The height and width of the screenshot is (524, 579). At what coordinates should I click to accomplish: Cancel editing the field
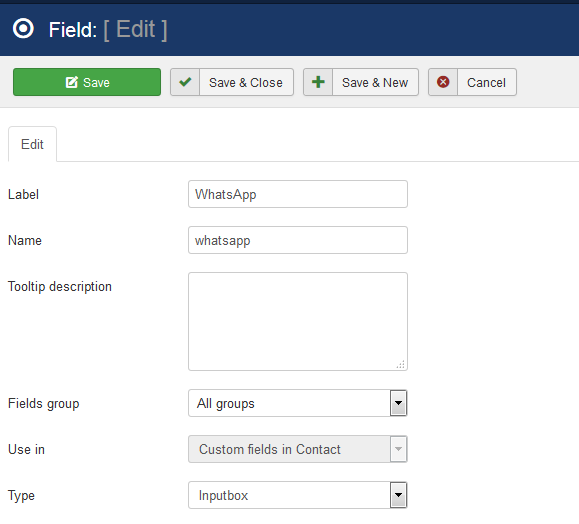472,82
